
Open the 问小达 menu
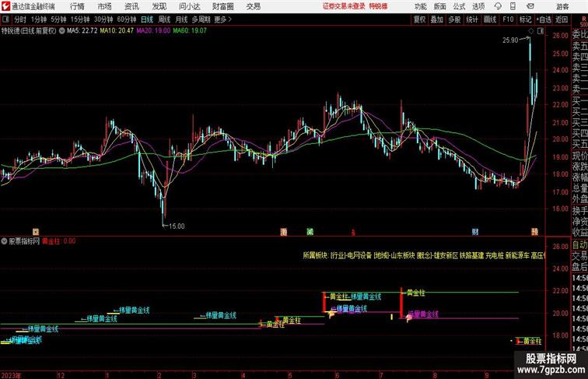coord(190,6)
